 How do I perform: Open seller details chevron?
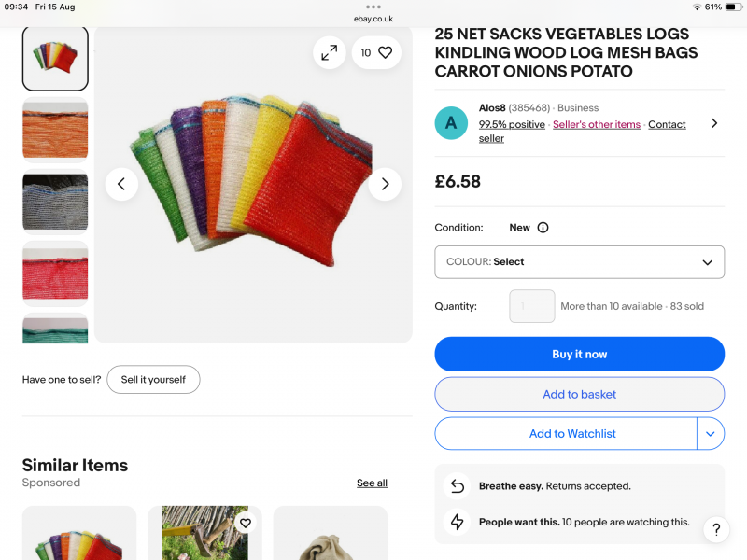pos(714,123)
